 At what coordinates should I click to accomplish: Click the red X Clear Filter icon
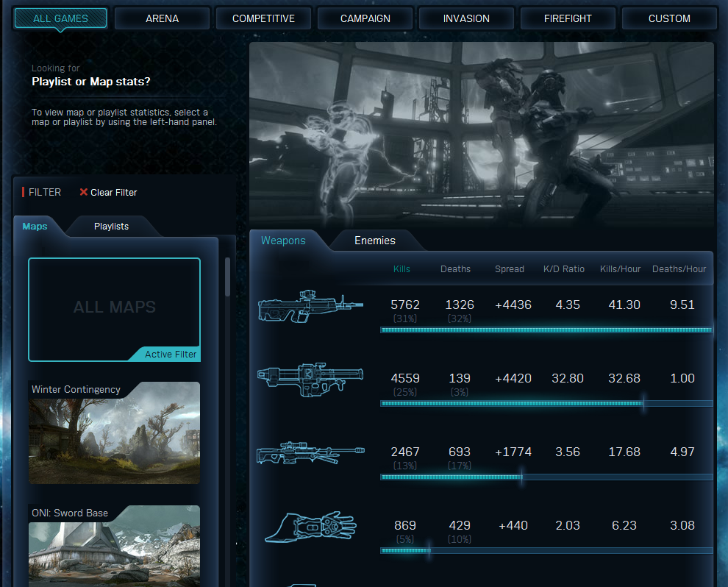[84, 192]
